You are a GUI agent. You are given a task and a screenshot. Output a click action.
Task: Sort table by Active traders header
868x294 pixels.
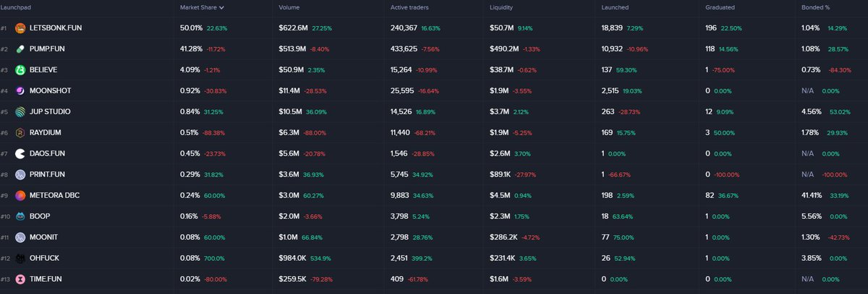(x=409, y=8)
